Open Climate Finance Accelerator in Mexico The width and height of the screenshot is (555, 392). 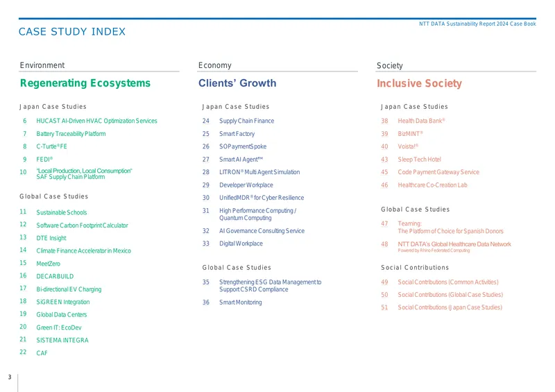click(83, 250)
